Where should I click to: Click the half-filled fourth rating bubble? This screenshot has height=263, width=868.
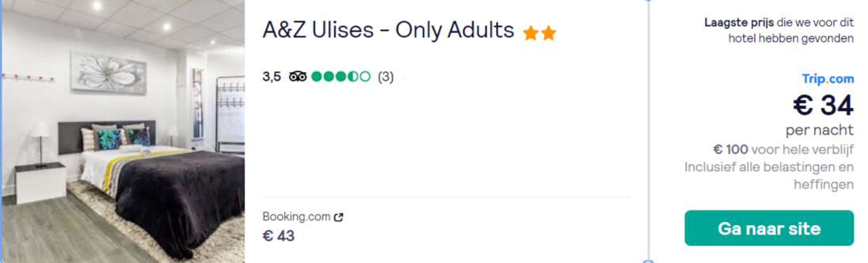tap(353, 77)
